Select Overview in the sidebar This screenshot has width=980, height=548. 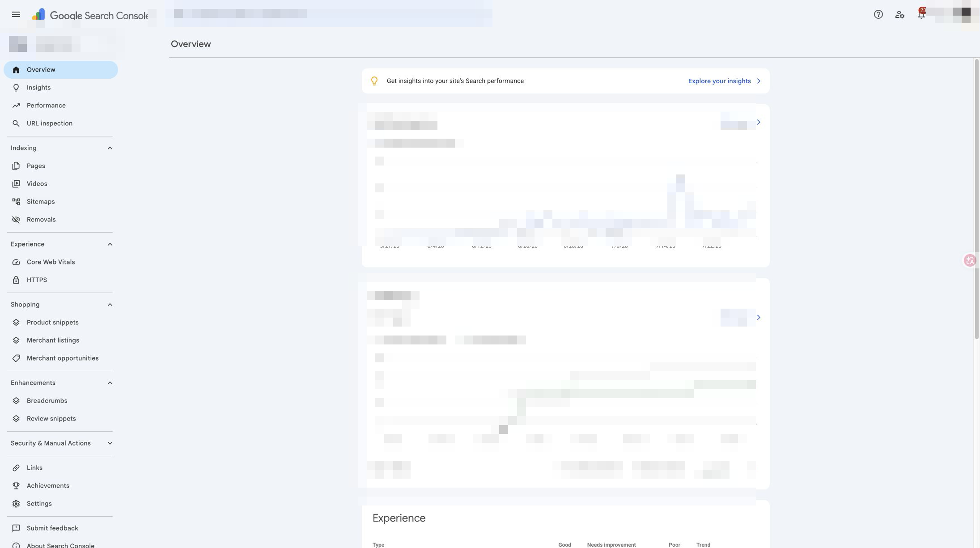tap(61, 70)
